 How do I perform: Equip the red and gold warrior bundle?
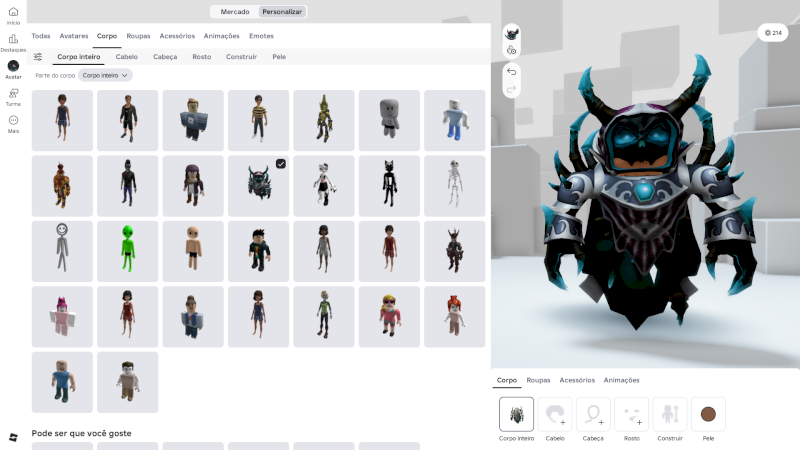coord(62,186)
